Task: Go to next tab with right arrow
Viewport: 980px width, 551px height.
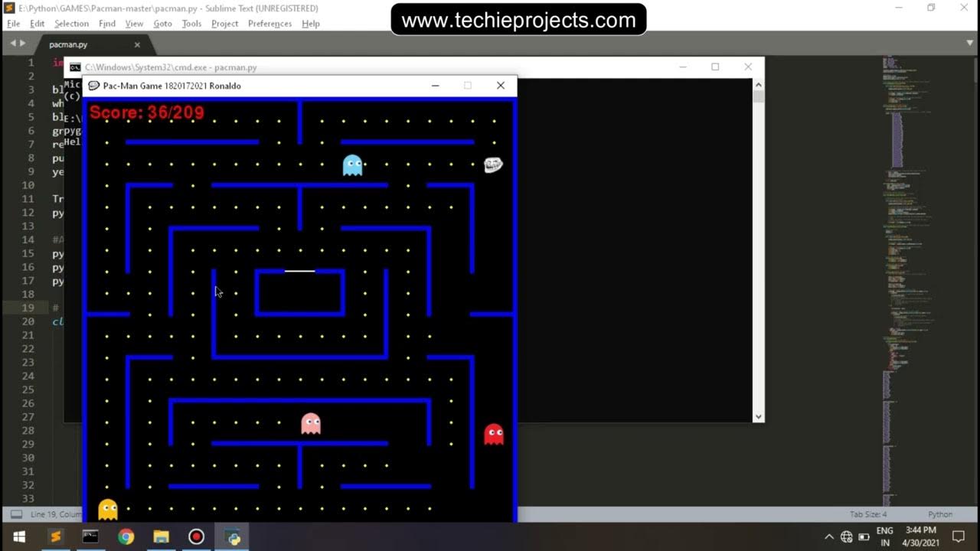Action: (x=22, y=44)
